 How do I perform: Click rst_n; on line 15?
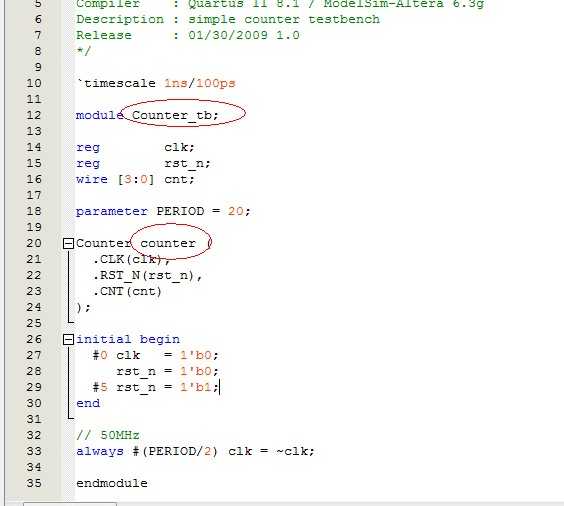point(187,163)
